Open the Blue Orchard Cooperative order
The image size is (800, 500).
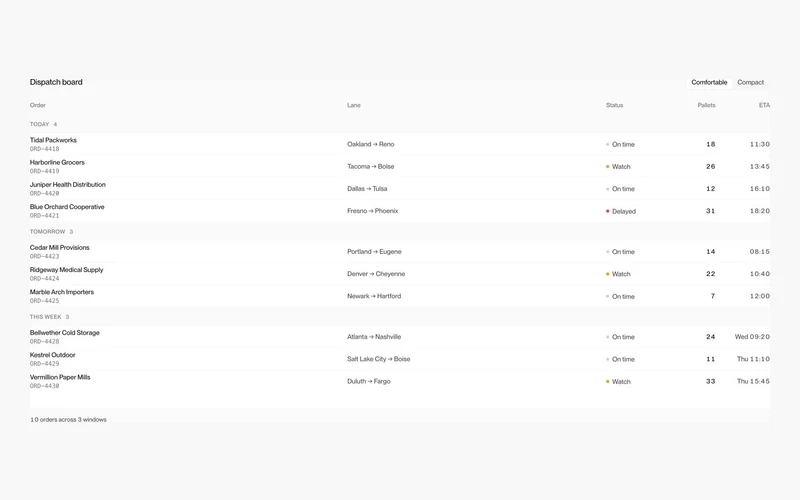coord(67,207)
